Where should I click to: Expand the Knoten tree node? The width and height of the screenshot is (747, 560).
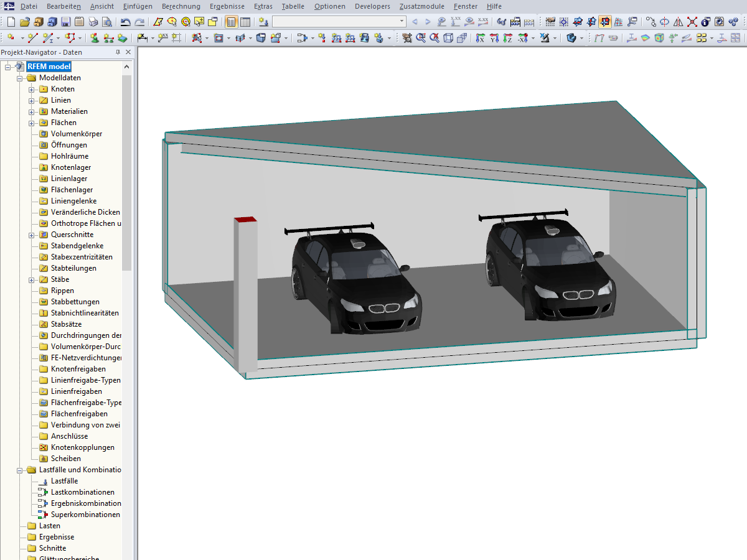[31, 89]
